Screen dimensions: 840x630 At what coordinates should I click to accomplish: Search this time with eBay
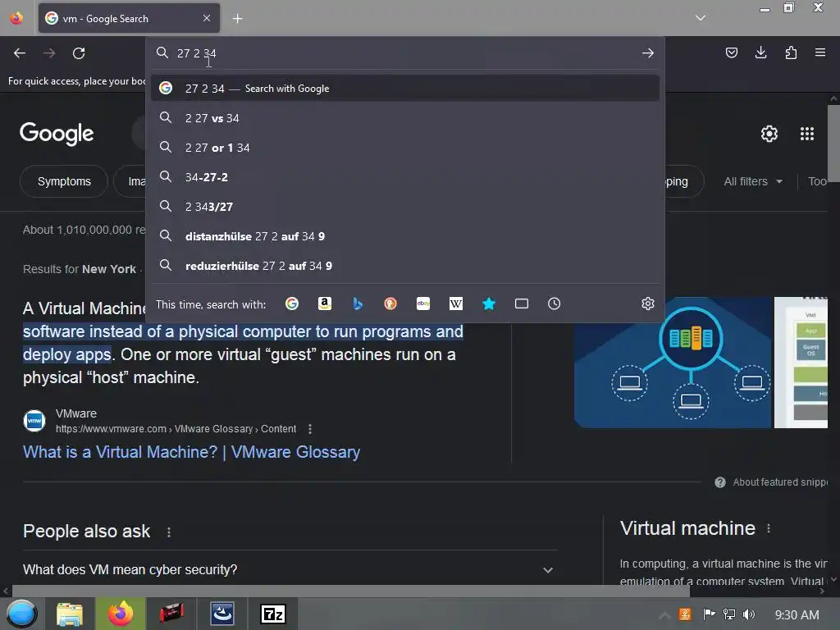(x=423, y=304)
